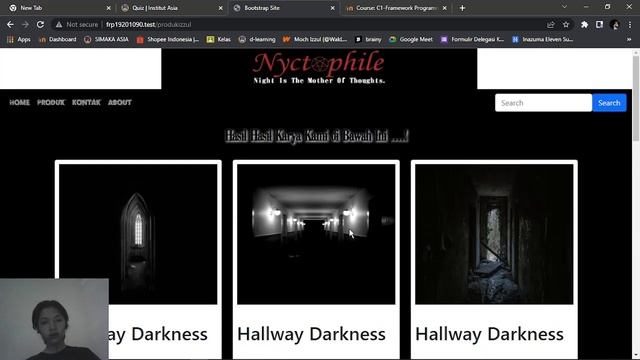Image resolution: width=640 pixels, height=360 pixels.
Task: Open the Chrome three-dot menu
Action: tap(630, 24)
